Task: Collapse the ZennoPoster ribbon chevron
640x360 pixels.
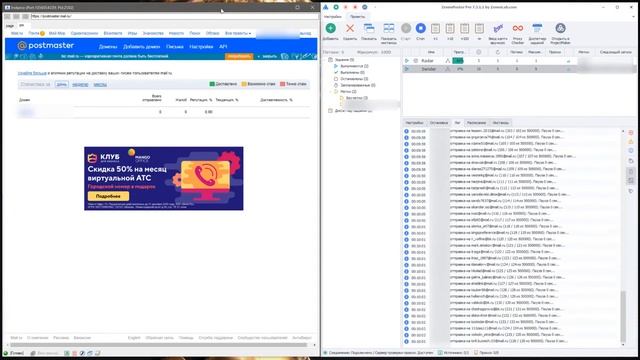Action: click(x=633, y=17)
